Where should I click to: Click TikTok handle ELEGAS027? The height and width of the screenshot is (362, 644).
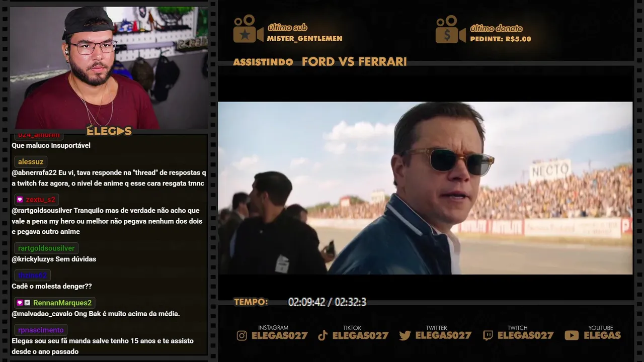pyautogui.click(x=360, y=336)
